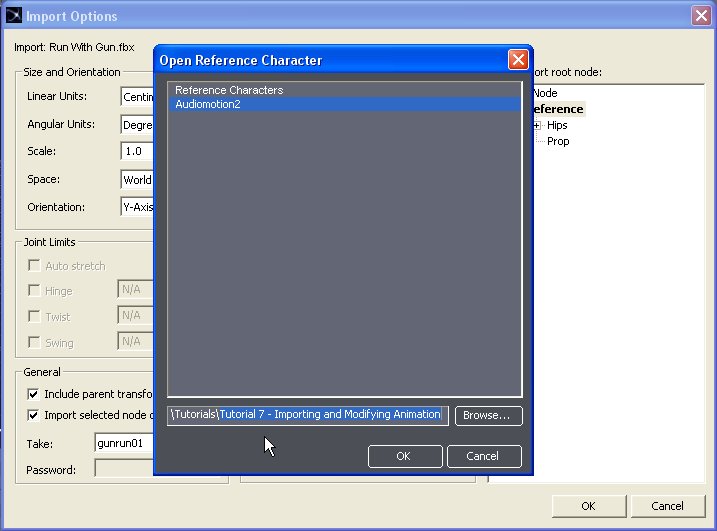The width and height of the screenshot is (717, 531).
Task: Uncheck Import selected node option
Action: [x=33, y=415]
